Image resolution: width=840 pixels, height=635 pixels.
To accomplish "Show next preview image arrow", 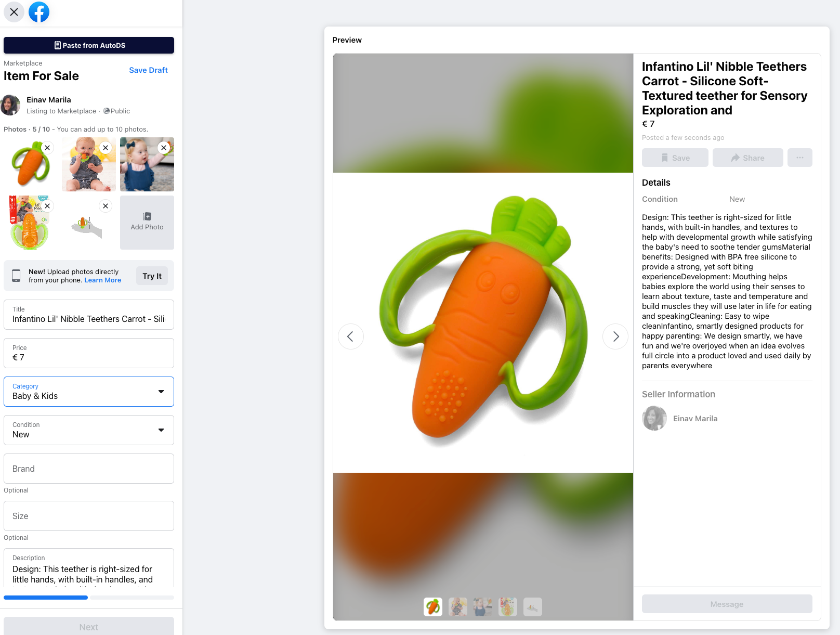I will coord(615,336).
